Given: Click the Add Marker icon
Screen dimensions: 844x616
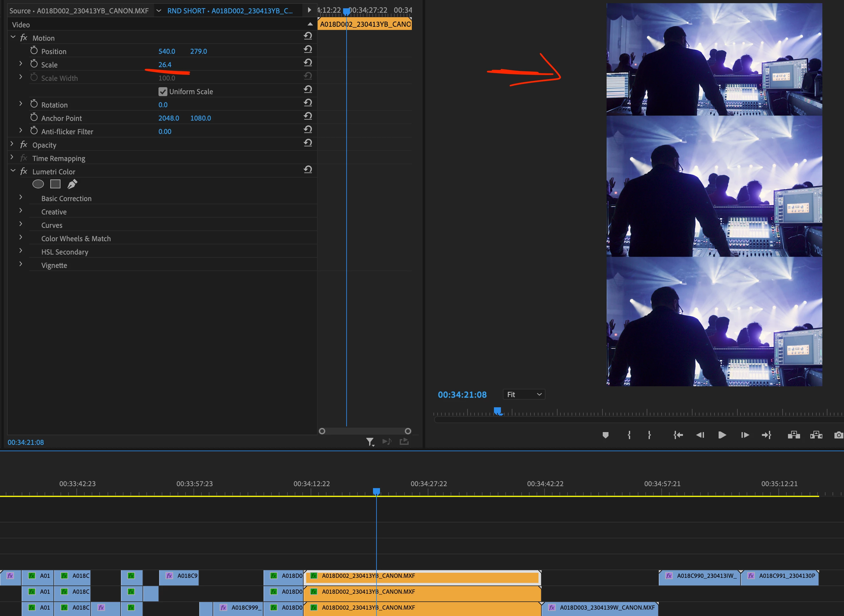Looking at the screenshot, I should point(605,435).
